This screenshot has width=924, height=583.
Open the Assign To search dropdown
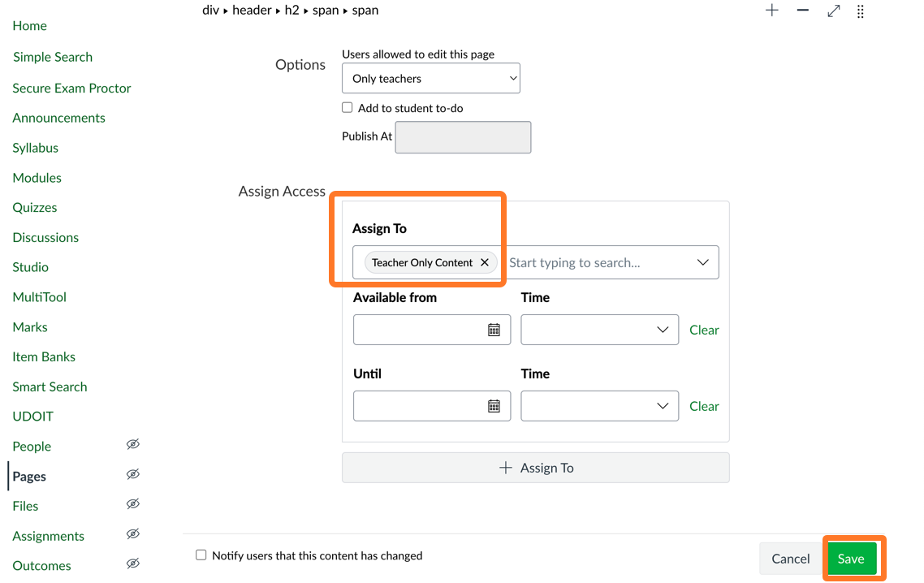[702, 262]
